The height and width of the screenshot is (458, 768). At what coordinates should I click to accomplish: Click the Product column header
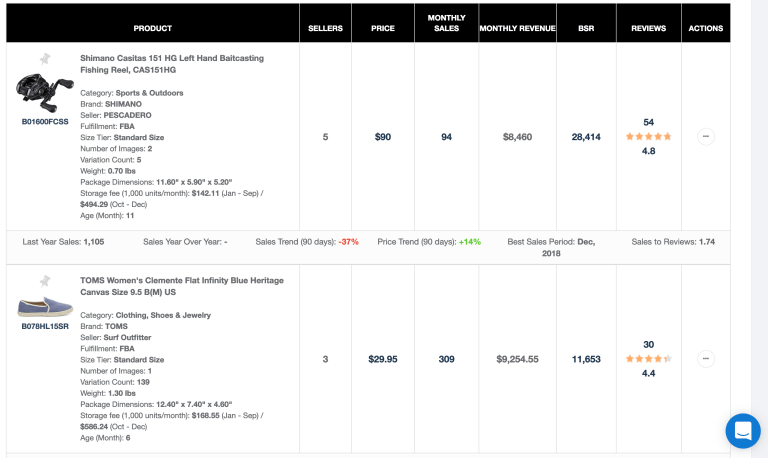[x=152, y=28]
